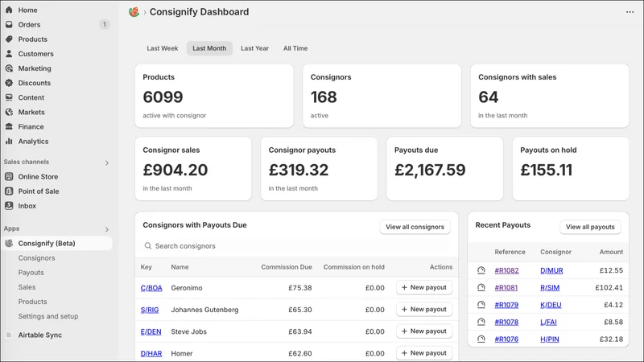Click the Point of Sale icon
This screenshot has width=644, height=362.
point(9,191)
